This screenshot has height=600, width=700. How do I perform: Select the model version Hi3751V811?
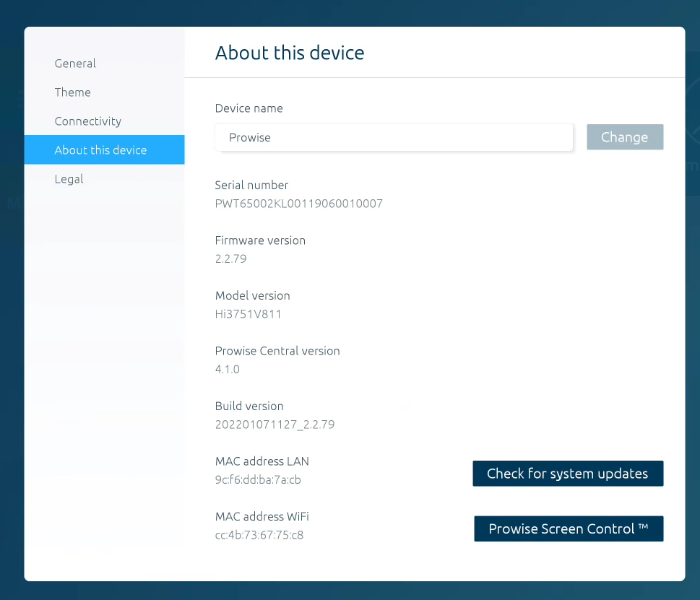pyautogui.click(x=249, y=314)
